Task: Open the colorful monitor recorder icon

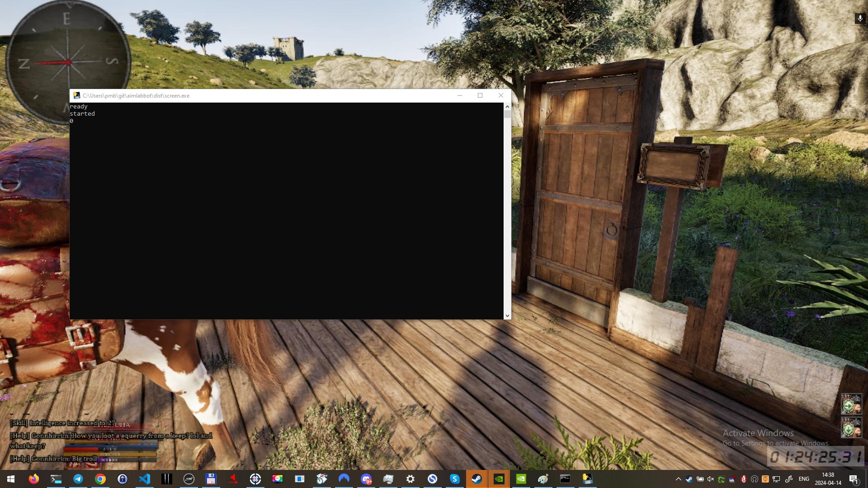Action: click(277, 479)
